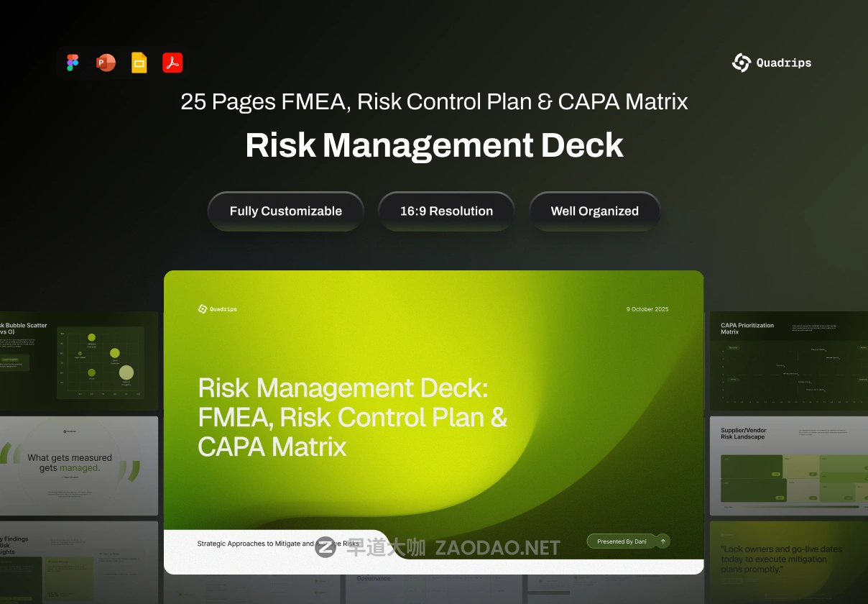868x604 pixels.
Task: Click the Figma icon
Action: [73, 63]
